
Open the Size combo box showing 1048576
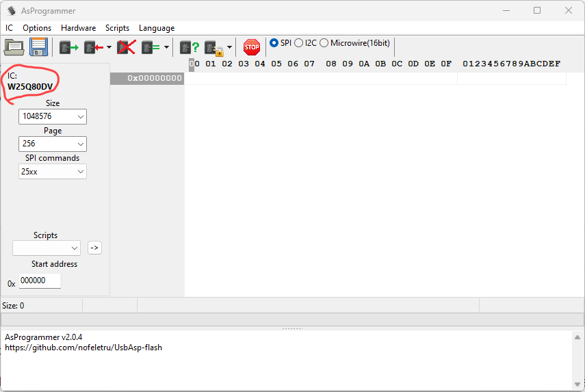coord(53,116)
